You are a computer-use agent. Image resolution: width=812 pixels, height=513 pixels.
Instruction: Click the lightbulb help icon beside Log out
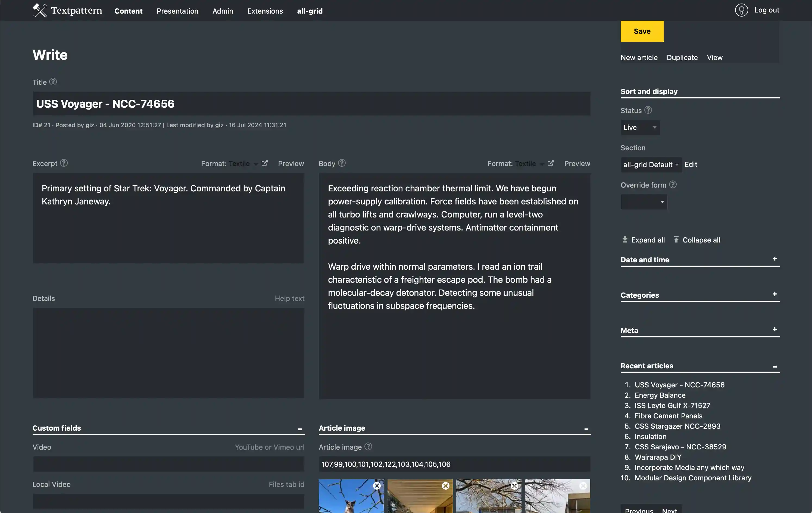point(741,10)
